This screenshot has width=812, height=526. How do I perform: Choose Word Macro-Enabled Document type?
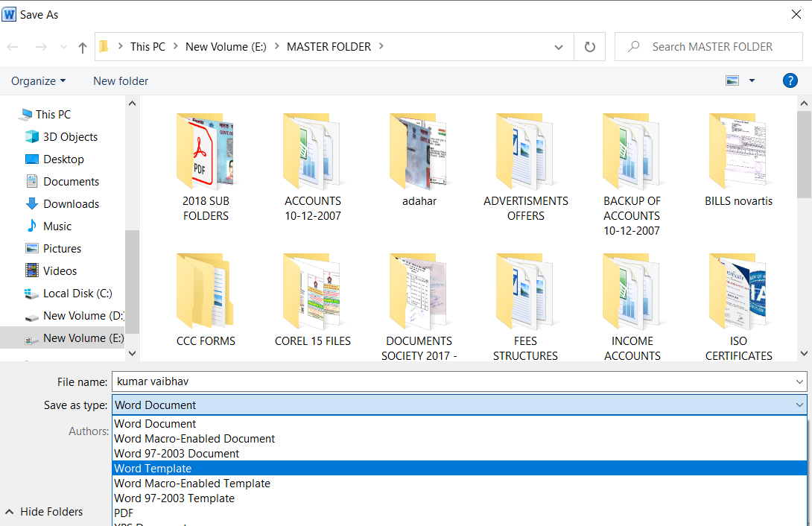460,439
